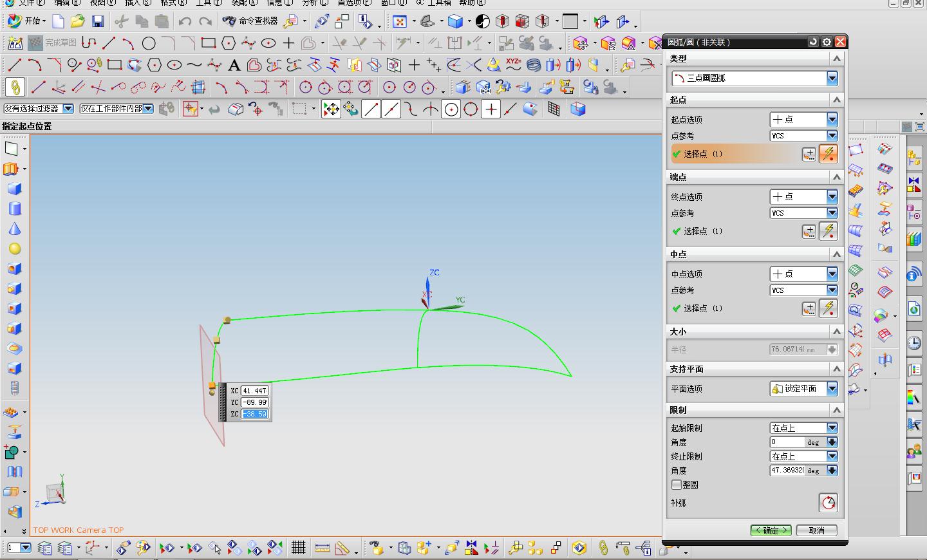Click the 选择点 (1) row under 中点

pos(734,308)
